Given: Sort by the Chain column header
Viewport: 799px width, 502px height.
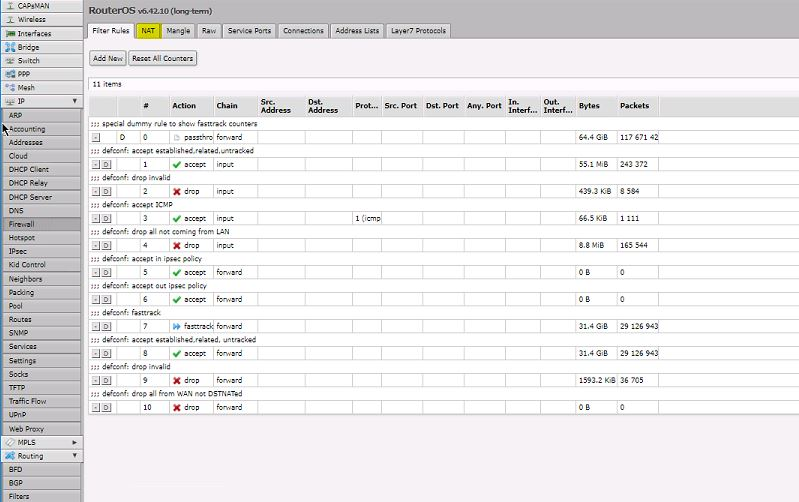Looking at the screenshot, I should (x=235, y=106).
